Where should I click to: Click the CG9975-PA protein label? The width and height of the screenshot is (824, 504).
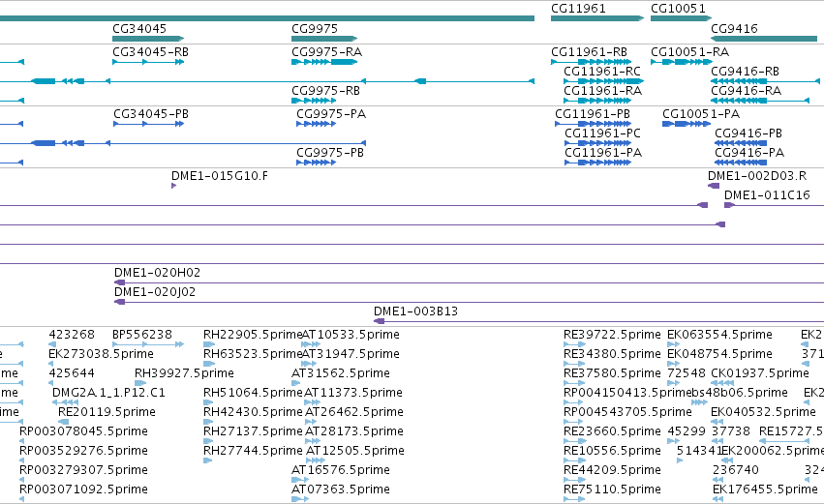pyautogui.click(x=331, y=114)
